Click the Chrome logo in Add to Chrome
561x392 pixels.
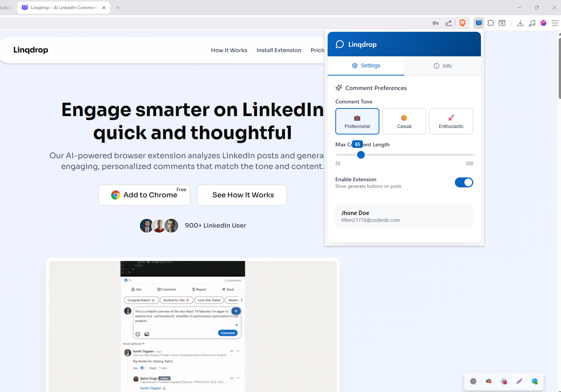click(x=116, y=195)
